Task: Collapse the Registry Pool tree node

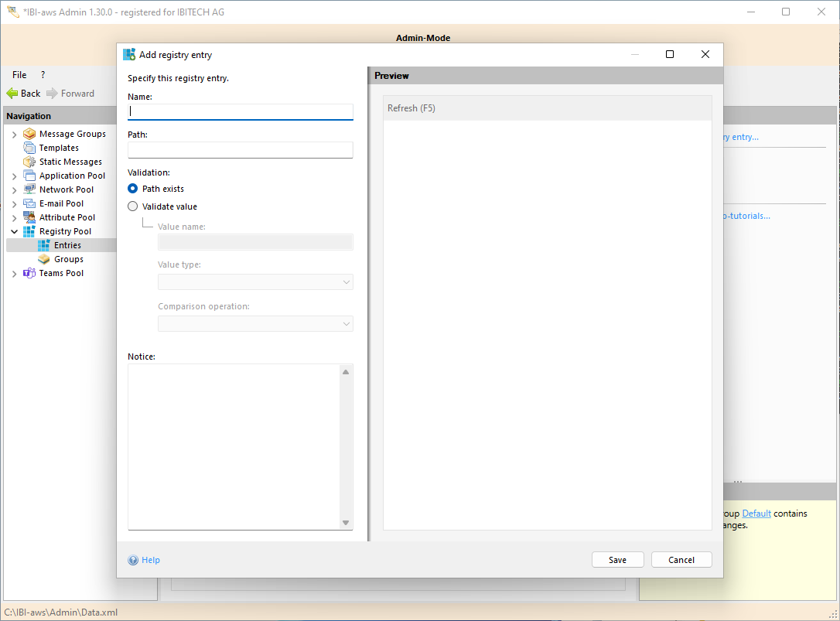Action: click(14, 231)
